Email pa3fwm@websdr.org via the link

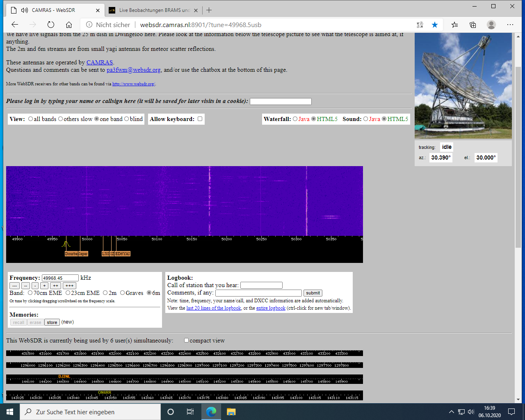pyautogui.click(x=134, y=70)
